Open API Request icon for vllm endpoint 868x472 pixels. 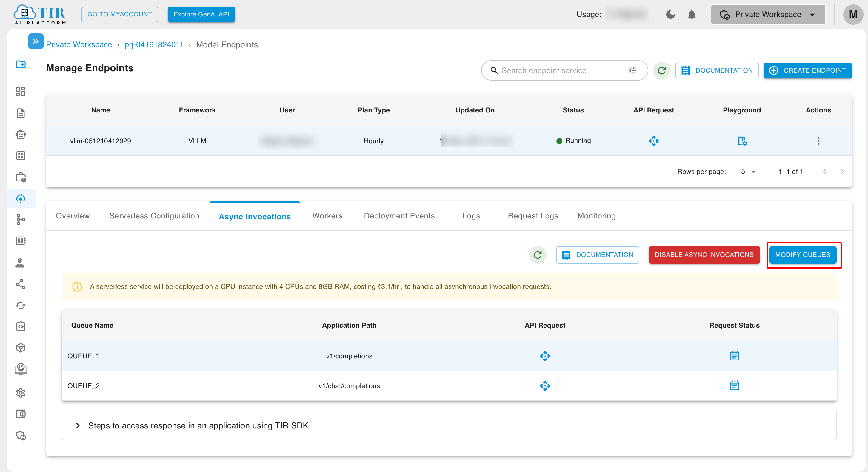pos(654,141)
